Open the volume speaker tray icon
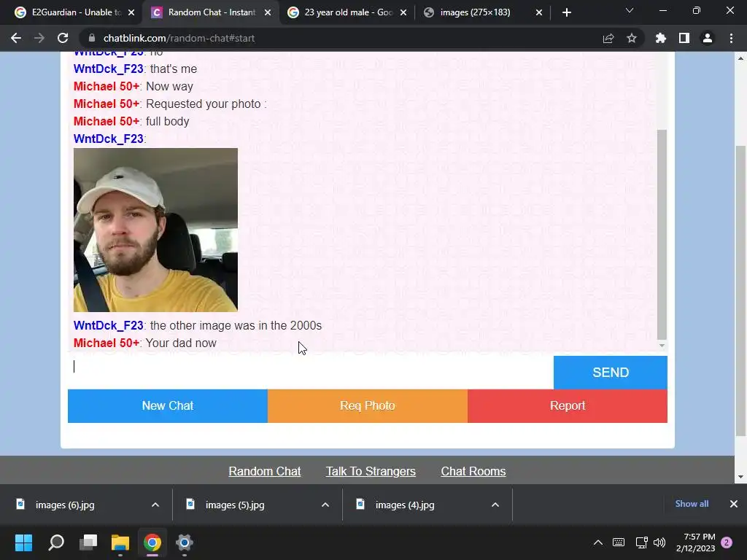Image resolution: width=747 pixels, height=560 pixels. tap(659, 542)
